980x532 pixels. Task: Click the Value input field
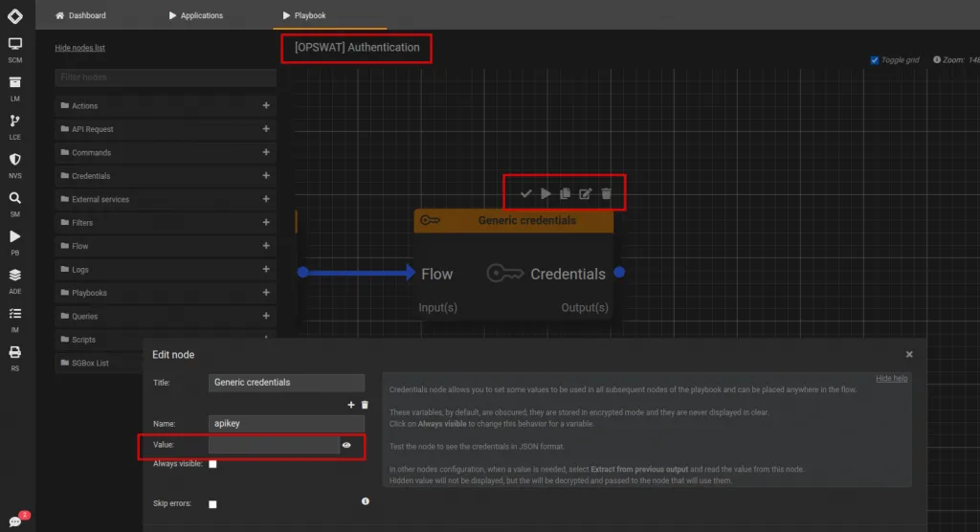(274, 445)
